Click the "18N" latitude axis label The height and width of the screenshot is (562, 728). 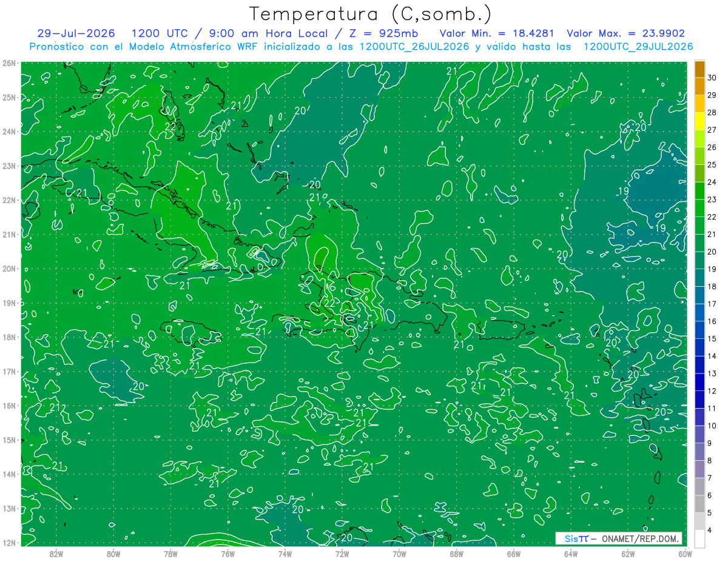tap(9, 337)
